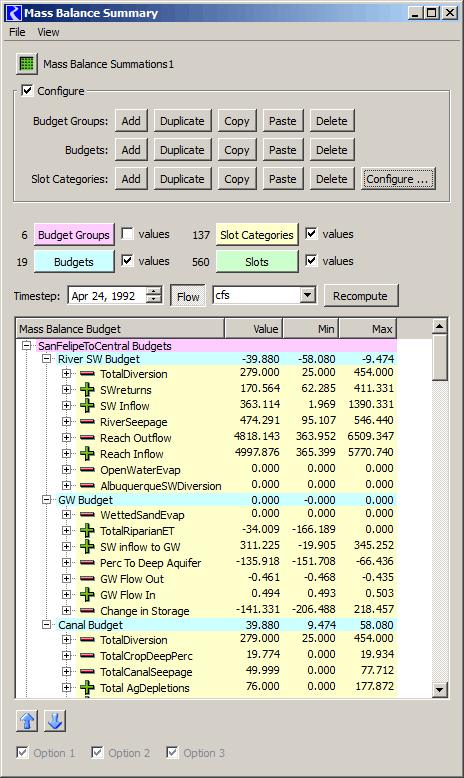The width and height of the screenshot is (464, 778).
Task: Click the red minus icon beside GW Flow Out
Action: tap(87, 579)
